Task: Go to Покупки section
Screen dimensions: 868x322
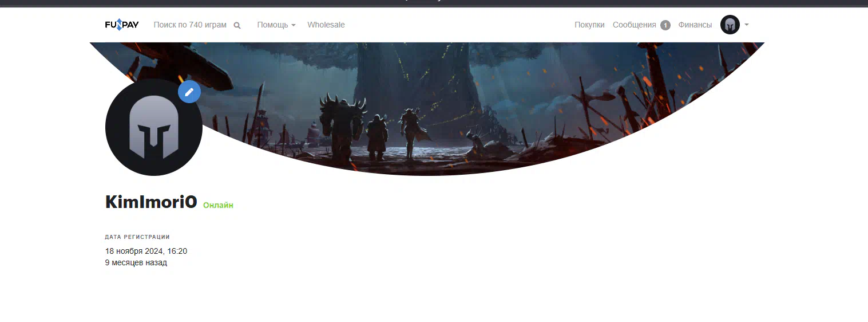Action: 589,25
